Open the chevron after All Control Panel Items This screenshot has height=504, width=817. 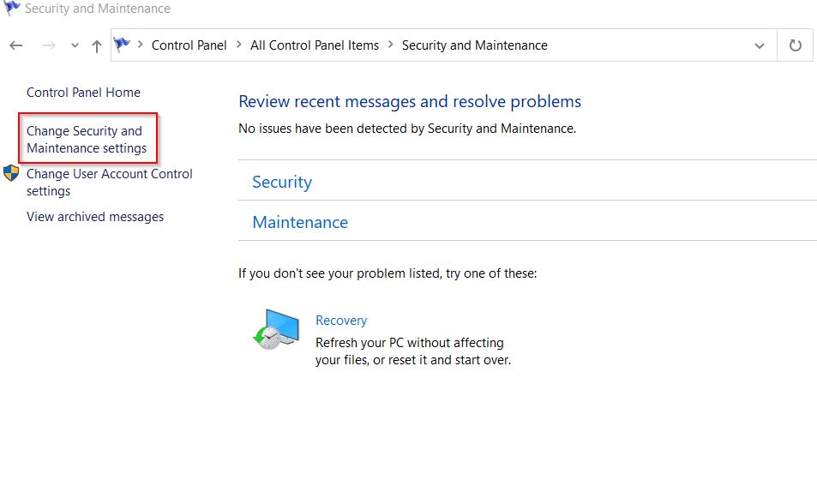(x=390, y=45)
